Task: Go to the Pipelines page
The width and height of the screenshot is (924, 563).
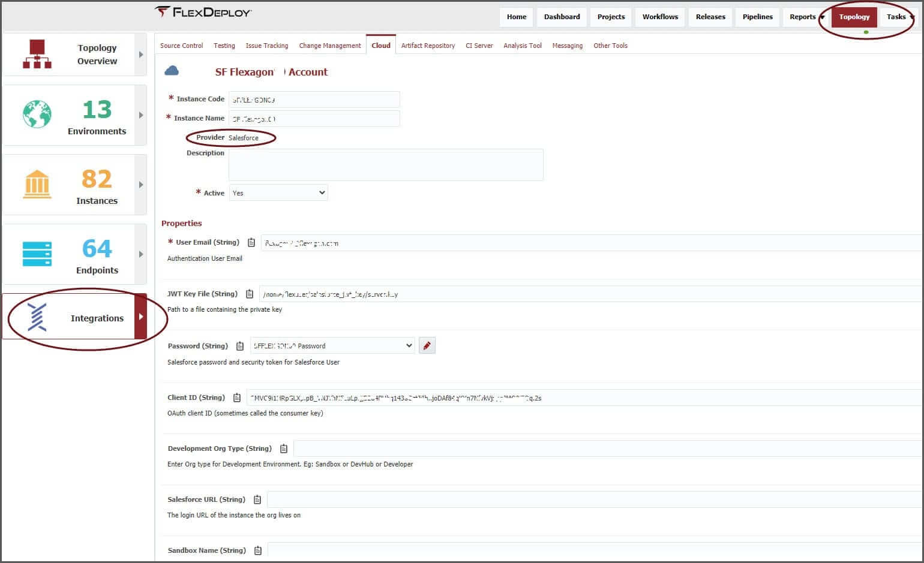Action: pos(757,17)
